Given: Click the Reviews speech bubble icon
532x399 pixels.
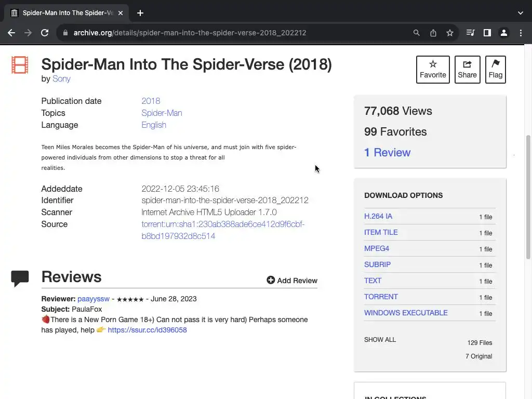Looking at the screenshot, I should pos(20,278).
